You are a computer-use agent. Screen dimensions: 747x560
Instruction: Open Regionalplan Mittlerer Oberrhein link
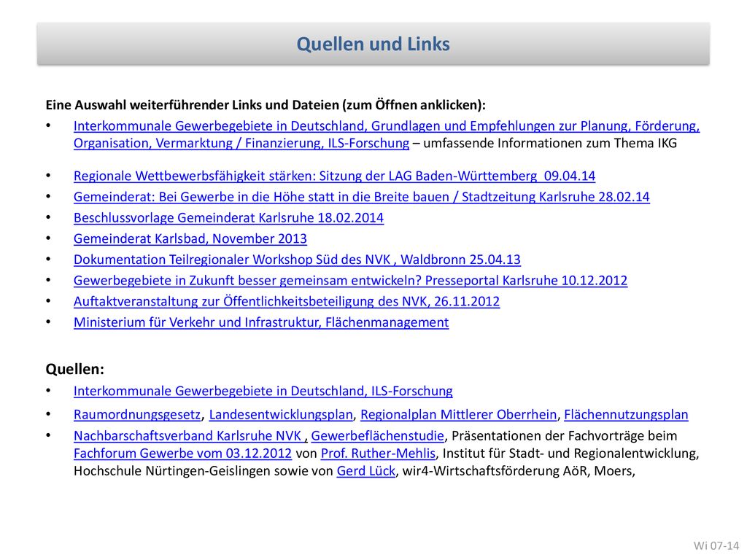click(x=458, y=415)
